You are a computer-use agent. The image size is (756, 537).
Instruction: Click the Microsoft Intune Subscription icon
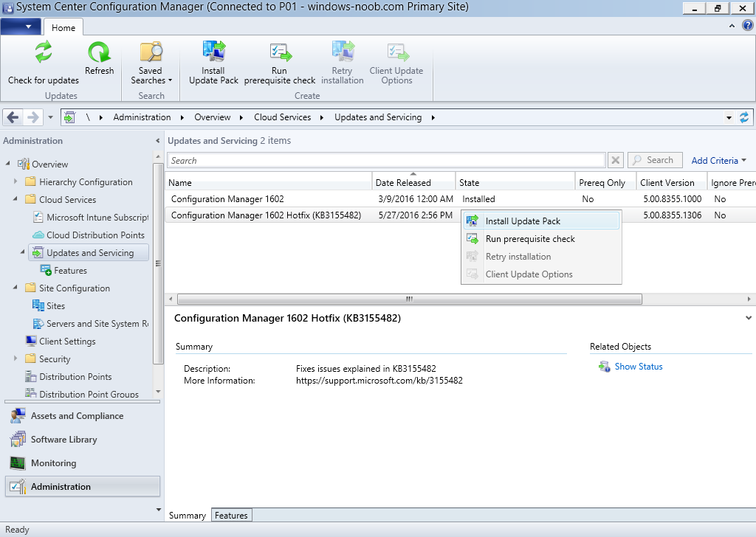point(38,217)
